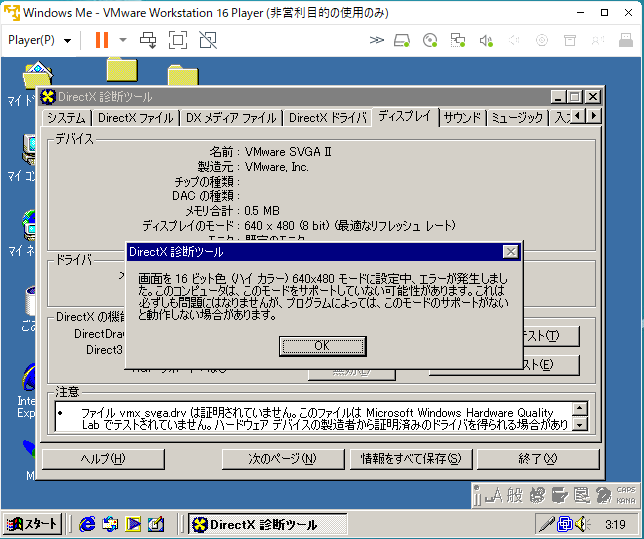This screenshot has height=539, width=644.
Task: Select the second yellow desktop folder
Action: (x=183, y=75)
